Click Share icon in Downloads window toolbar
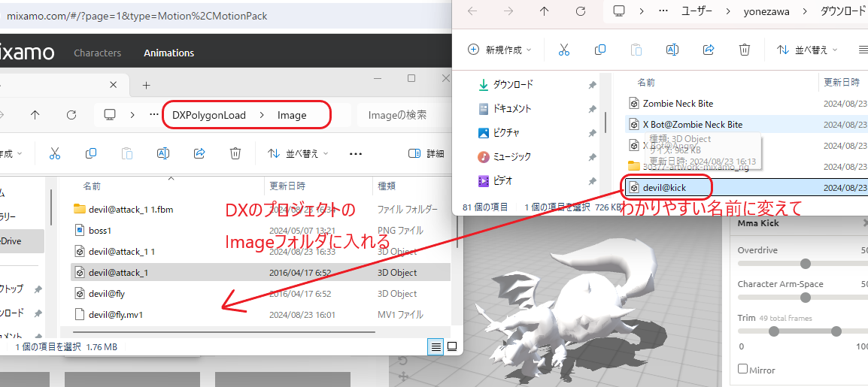The height and width of the screenshot is (387, 868). pos(708,50)
